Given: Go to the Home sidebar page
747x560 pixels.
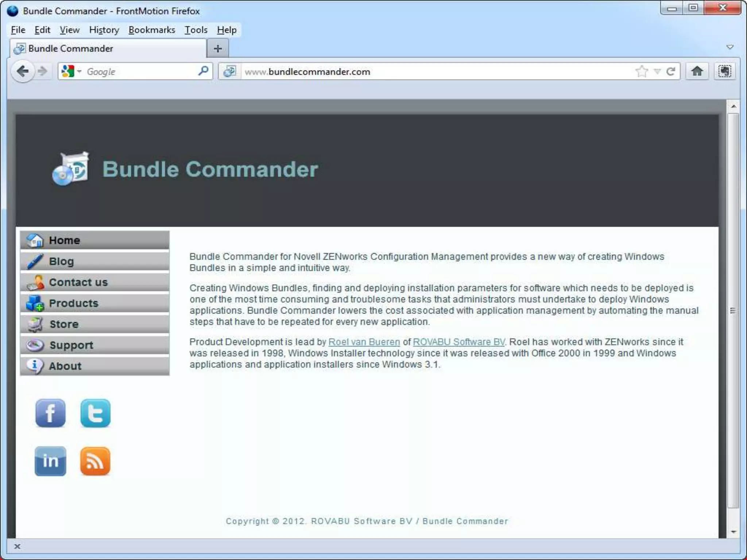Looking at the screenshot, I should (95, 240).
